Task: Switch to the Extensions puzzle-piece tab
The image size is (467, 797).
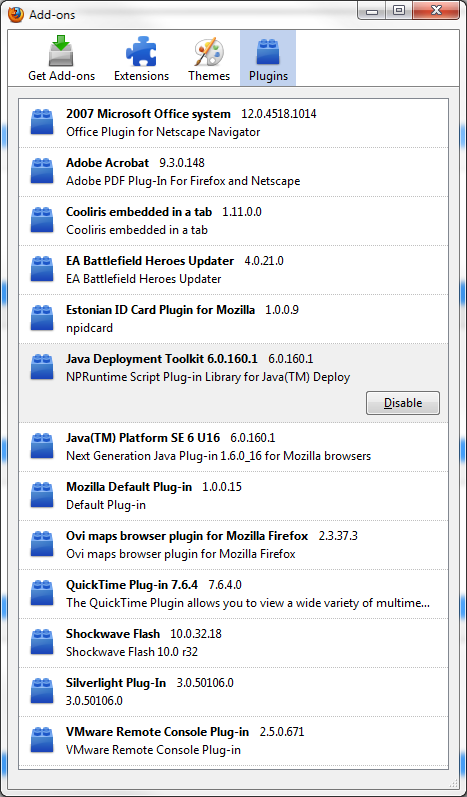Action: [141, 58]
